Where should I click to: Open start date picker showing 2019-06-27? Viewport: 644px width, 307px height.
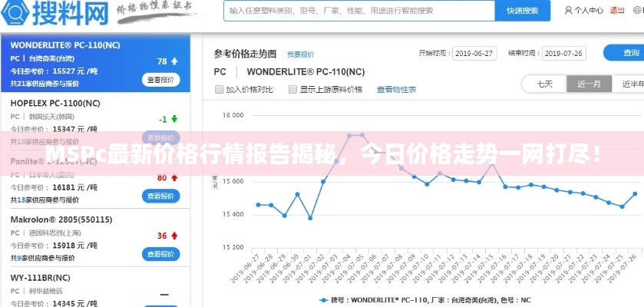[474, 54]
